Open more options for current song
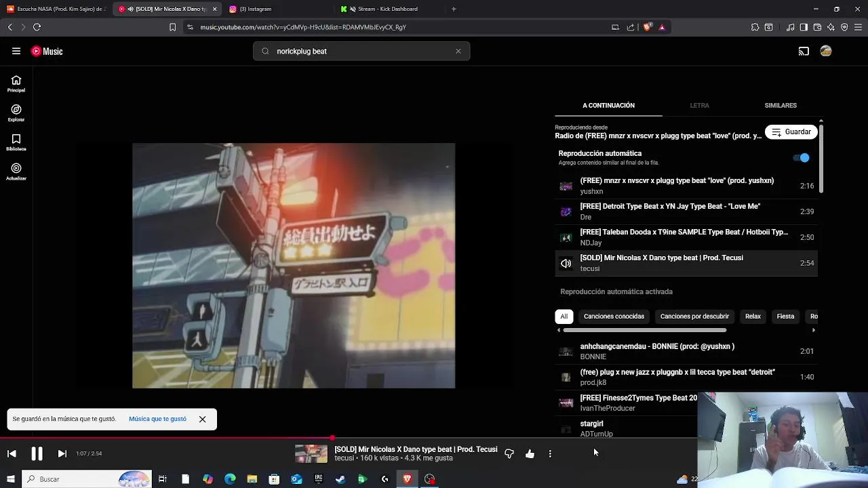868x488 pixels. tap(550, 453)
